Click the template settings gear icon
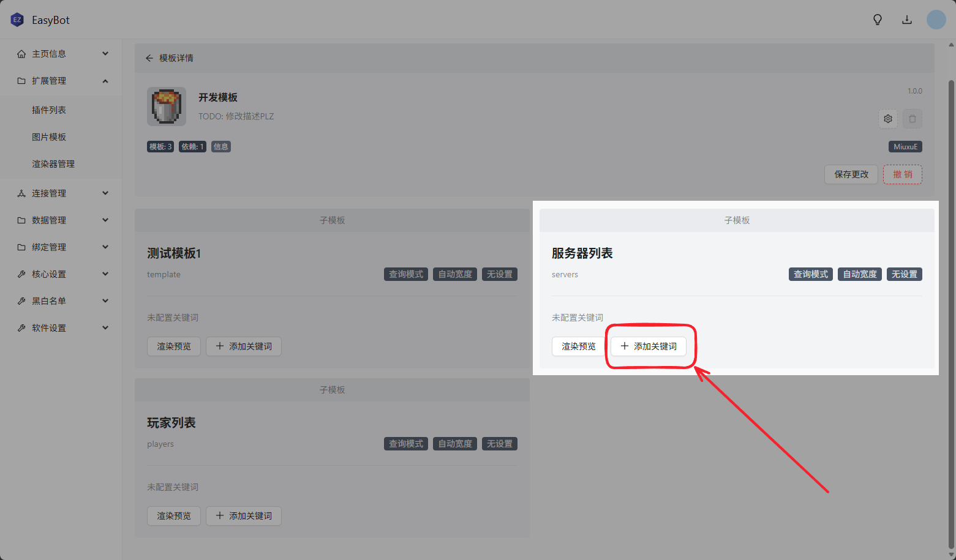 887,119
